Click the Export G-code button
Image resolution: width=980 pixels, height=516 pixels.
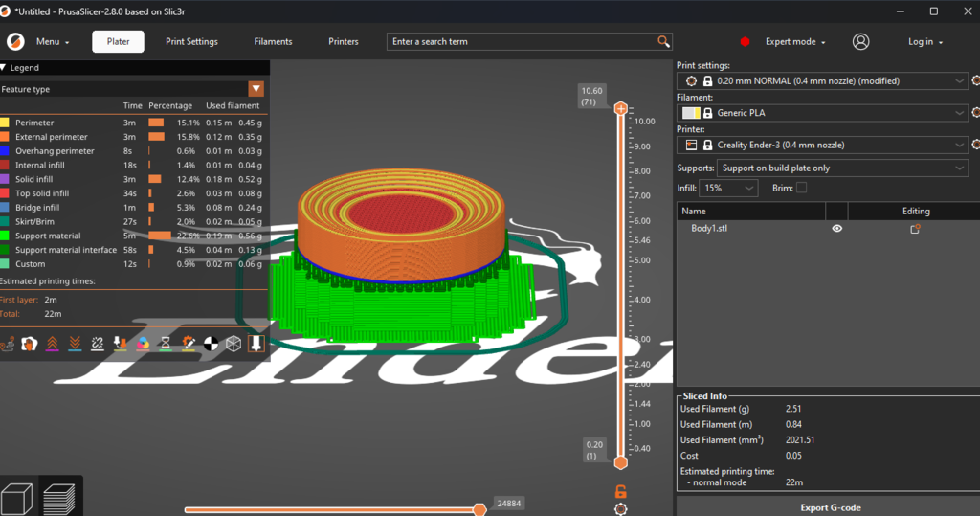coord(830,507)
